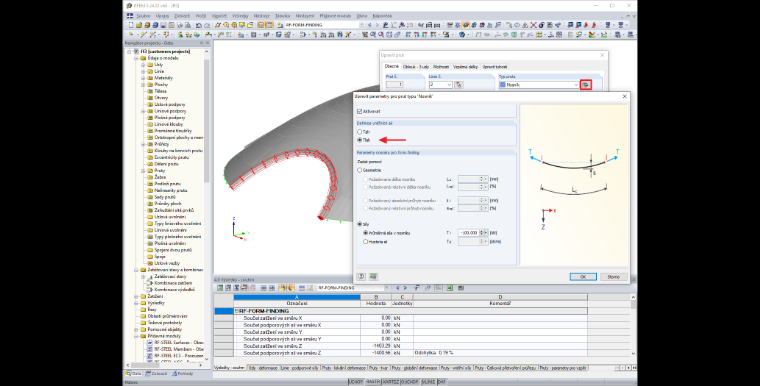Click column header 'Komentář' in results table
This screenshot has width=760, height=386.
pyautogui.click(x=500, y=304)
